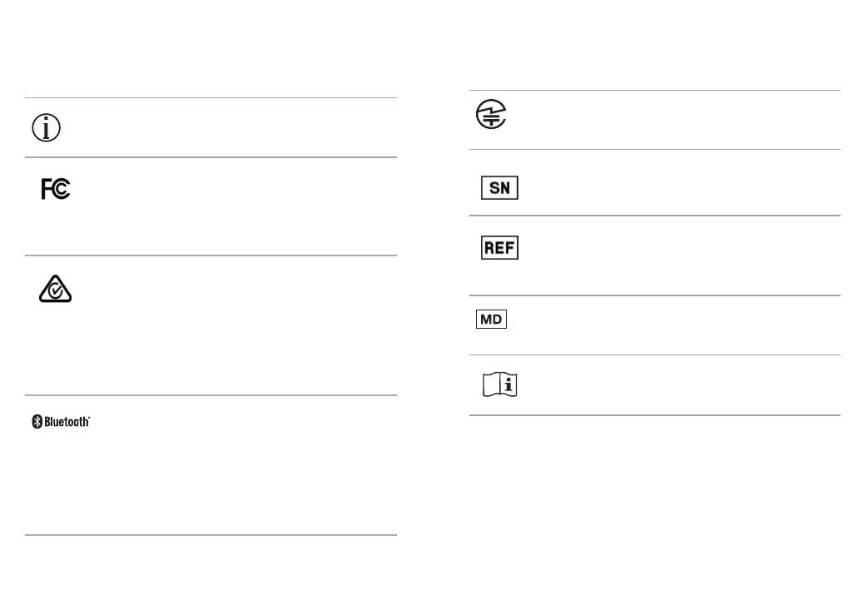Select the boxed SN serial number symbol
This screenshot has width=868, height=590.
500,187
